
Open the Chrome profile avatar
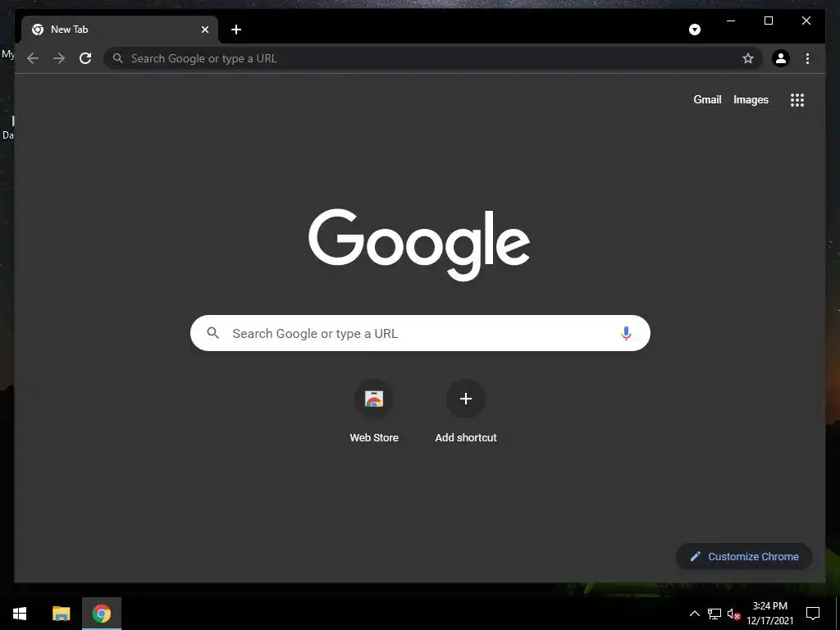781,58
